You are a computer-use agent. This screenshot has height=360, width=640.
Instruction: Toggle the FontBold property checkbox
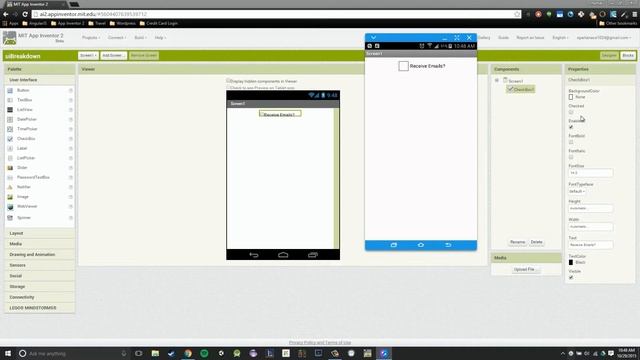pos(571,142)
